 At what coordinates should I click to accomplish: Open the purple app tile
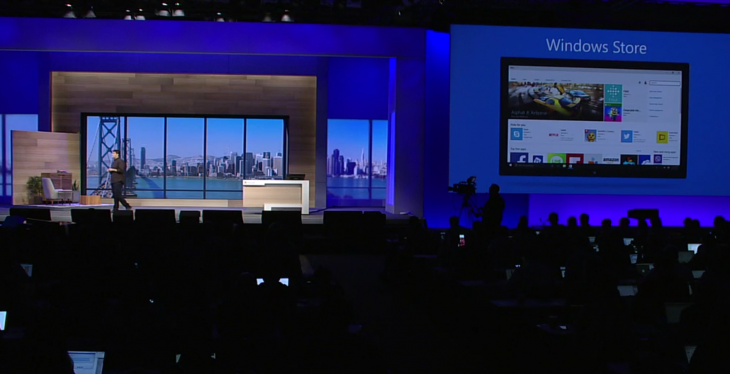(x=658, y=159)
